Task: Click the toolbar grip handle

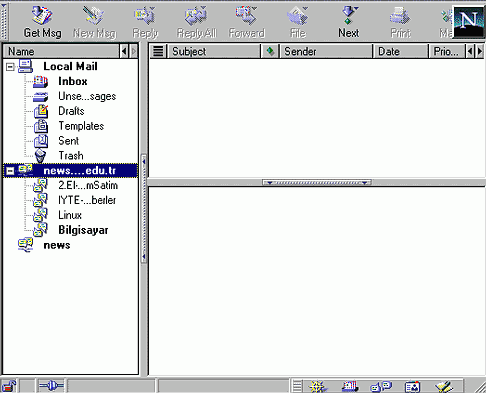Action: 4,21
